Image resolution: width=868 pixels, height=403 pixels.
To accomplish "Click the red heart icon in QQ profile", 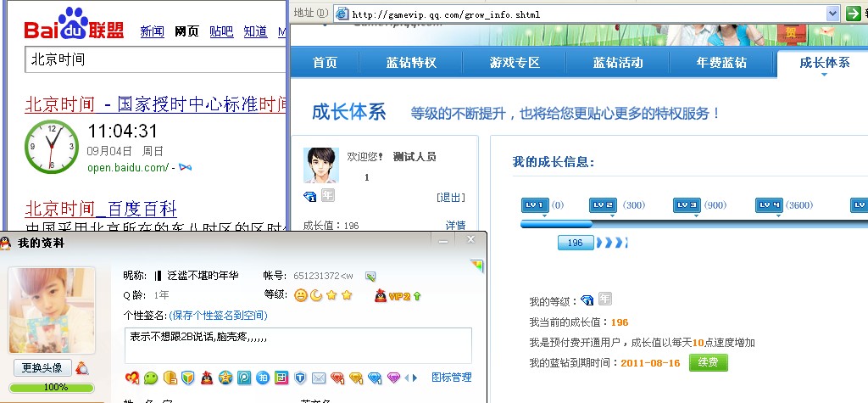I will [x=132, y=378].
